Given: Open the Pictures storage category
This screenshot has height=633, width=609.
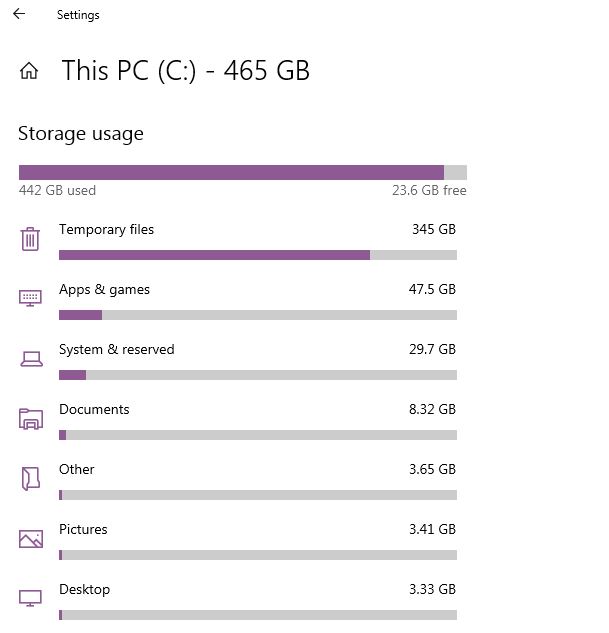Looking at the screenshot, I should [x=83, y=530].
